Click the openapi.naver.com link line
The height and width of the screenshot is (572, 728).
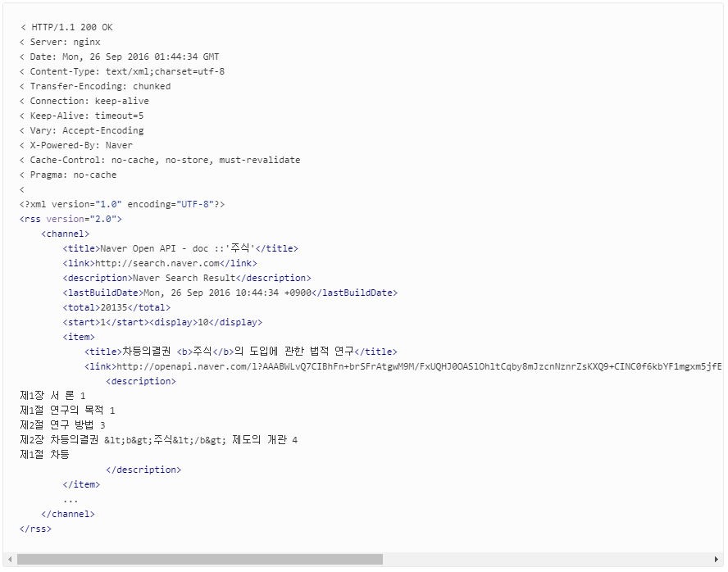coord(403,367)
